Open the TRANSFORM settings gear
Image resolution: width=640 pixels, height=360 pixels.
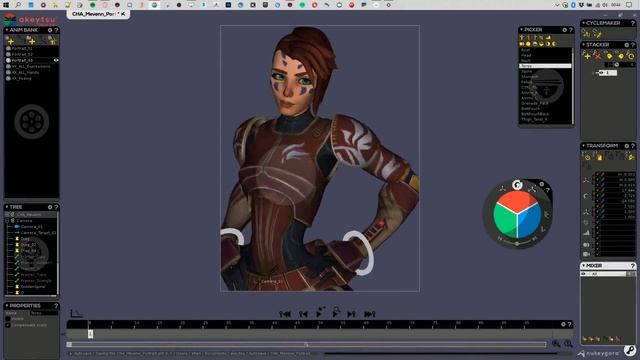[x=627, y=146]
